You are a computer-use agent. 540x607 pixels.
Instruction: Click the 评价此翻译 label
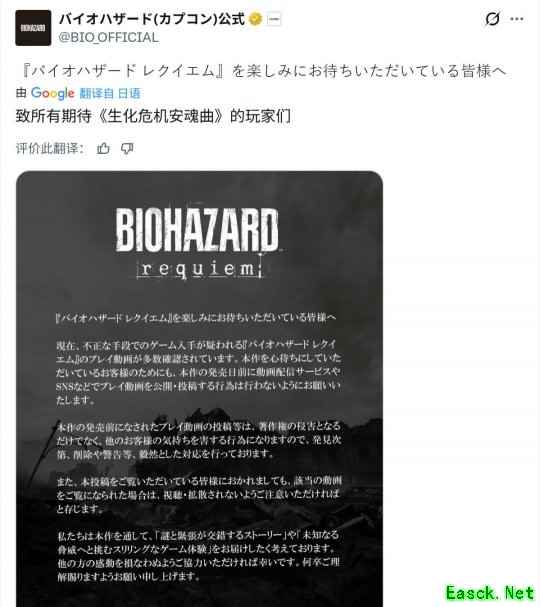(x=50, y=148)
